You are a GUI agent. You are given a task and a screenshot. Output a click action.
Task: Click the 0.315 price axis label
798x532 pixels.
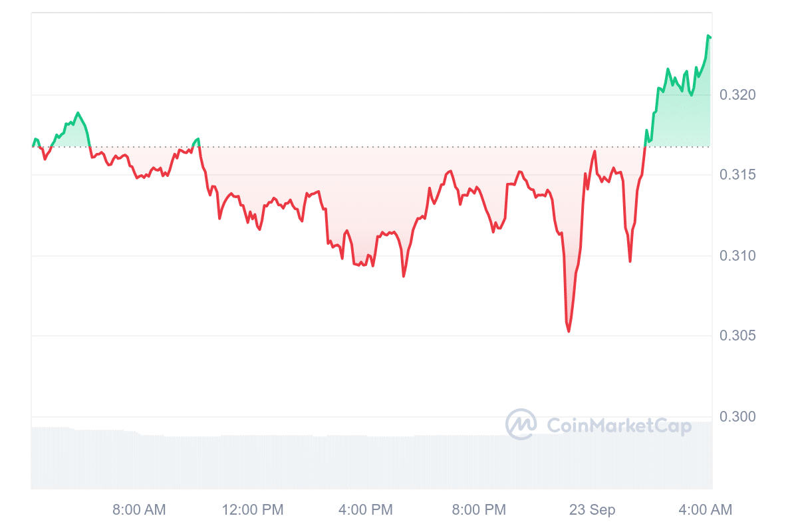click(x=737, y=175)
